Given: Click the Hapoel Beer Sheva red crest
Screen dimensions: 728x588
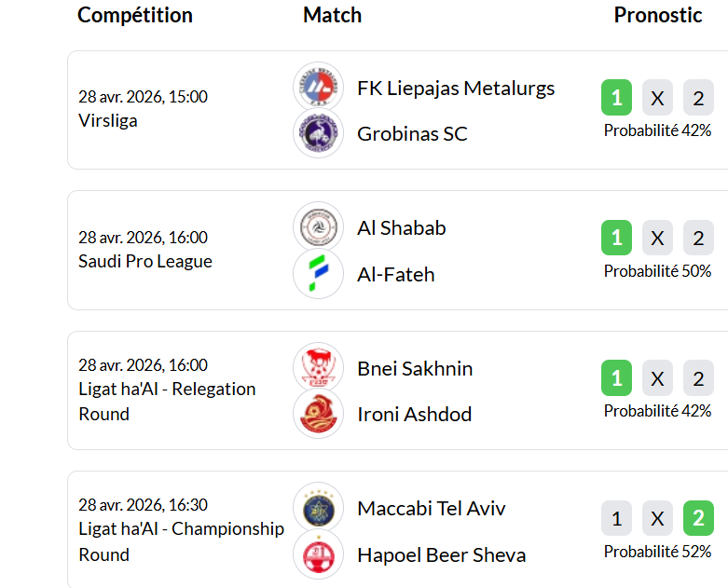Looking at the screenshot, I should click(318, 555).
